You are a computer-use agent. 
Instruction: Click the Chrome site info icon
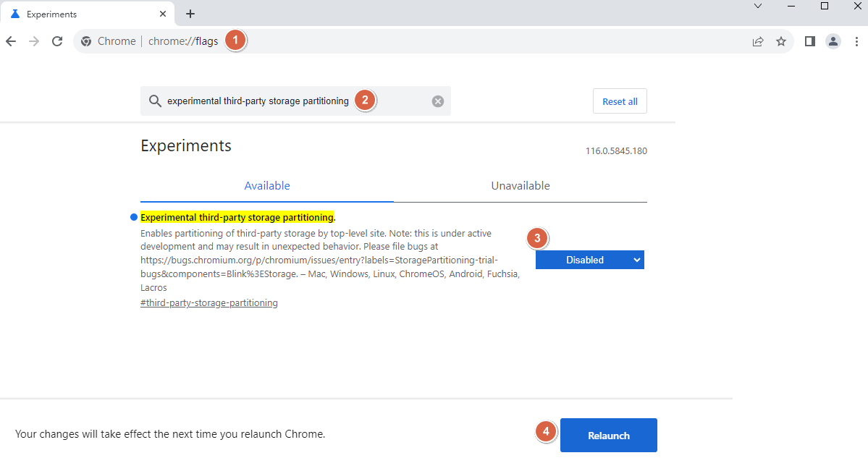86,41
